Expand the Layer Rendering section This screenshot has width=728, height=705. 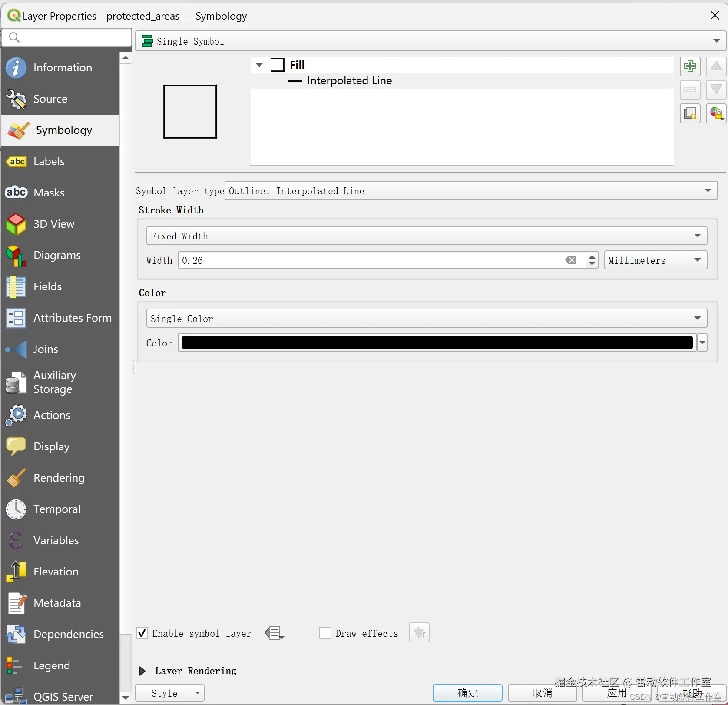[x=142, y=671]
